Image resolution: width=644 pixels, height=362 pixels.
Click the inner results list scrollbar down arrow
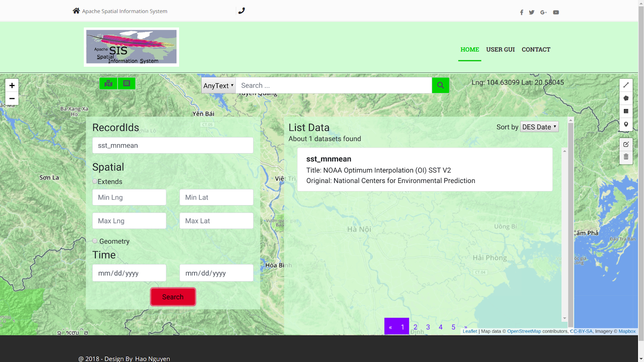pyautogui.click(x=564, y=318)
